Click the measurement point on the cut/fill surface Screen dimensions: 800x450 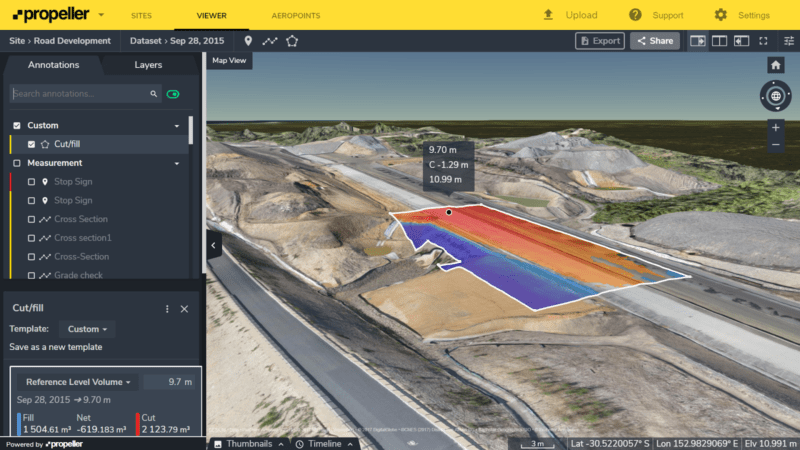pos(448,212)
